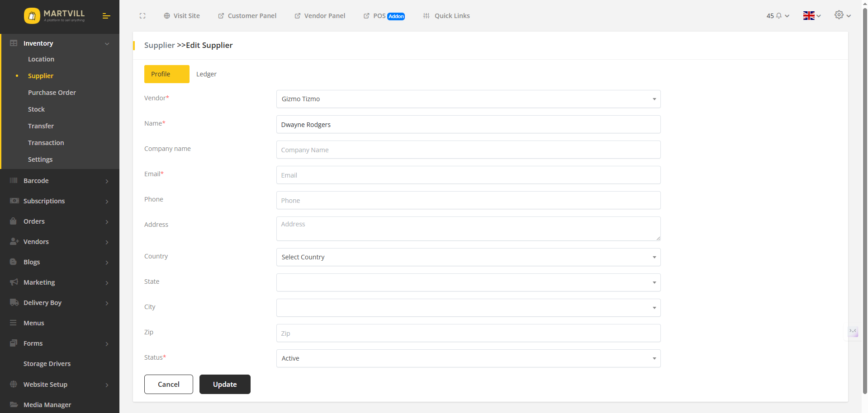Open the Status dropdown showing Active
Screen dimensions: 868x413
point(468,358)
